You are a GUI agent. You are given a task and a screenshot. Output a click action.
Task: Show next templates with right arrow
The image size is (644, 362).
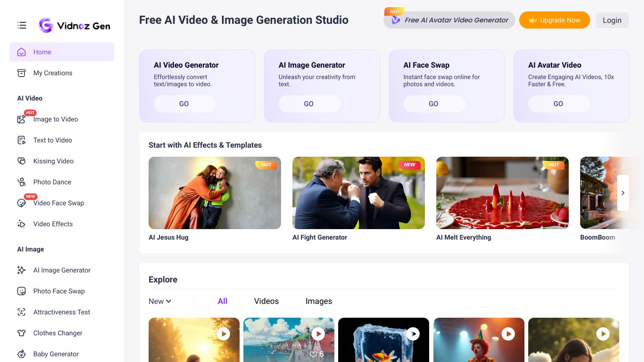point(623,193)
